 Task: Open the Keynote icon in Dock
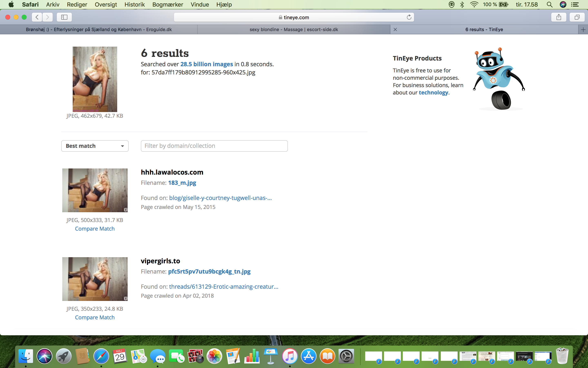(x=271, y=356)
